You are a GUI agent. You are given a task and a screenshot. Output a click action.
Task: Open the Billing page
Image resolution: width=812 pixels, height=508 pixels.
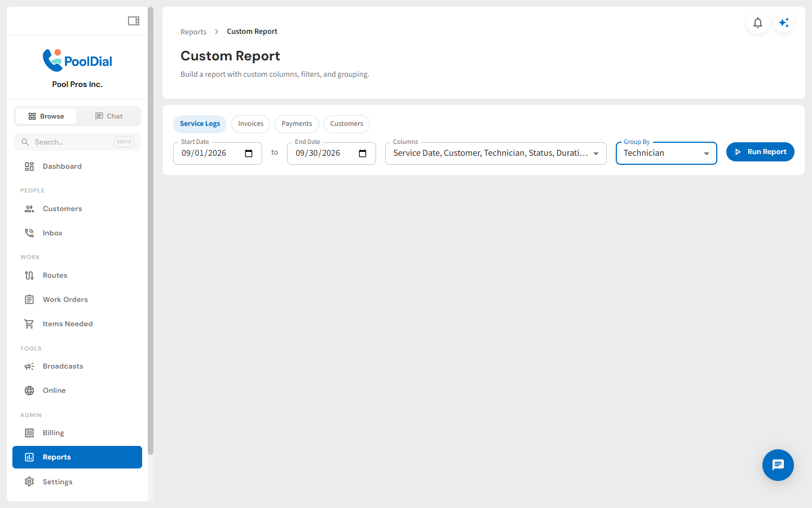pyautogui.click(x=77, y=433)
